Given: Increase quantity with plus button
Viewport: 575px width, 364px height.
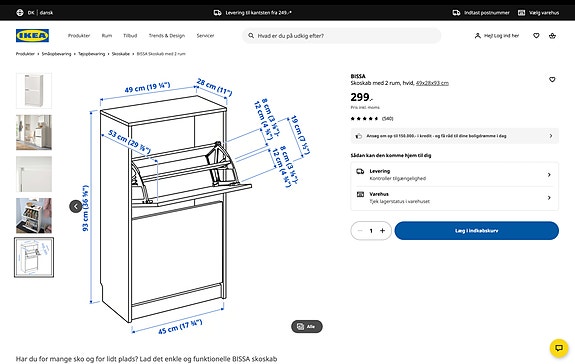Looking at the screenshot, I should pyautogui.click(x=382, y=231).
